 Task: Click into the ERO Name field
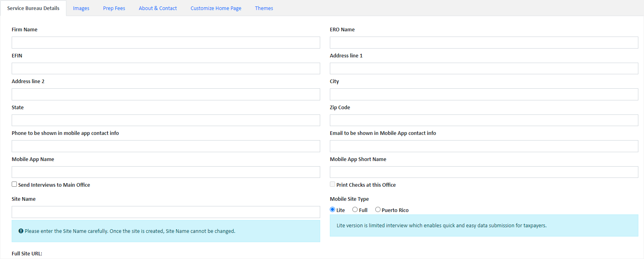[484, 43]
